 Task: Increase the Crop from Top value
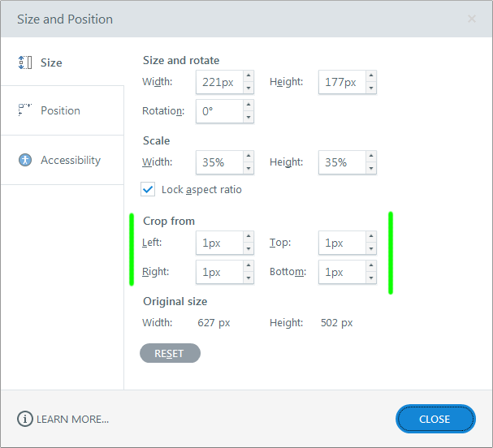pyautogui.click(x=371, y=237)
